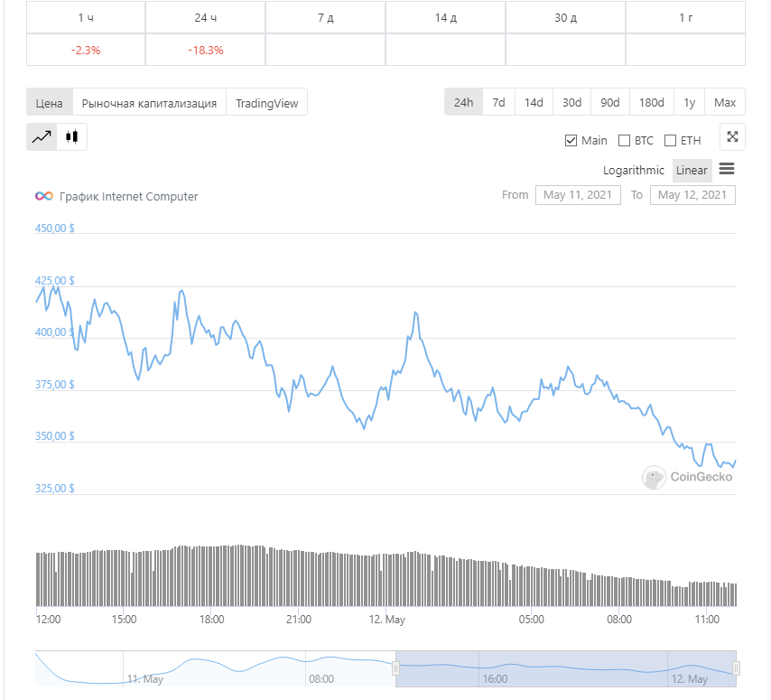Click the 375,00 $ axis label
Image resolution: width=771 pixels, height=700 pixels.
coord(54,385)
